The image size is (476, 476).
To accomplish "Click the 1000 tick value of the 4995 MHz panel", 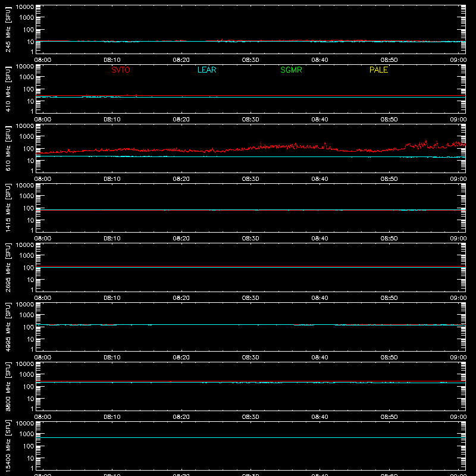I will point(27,315).
